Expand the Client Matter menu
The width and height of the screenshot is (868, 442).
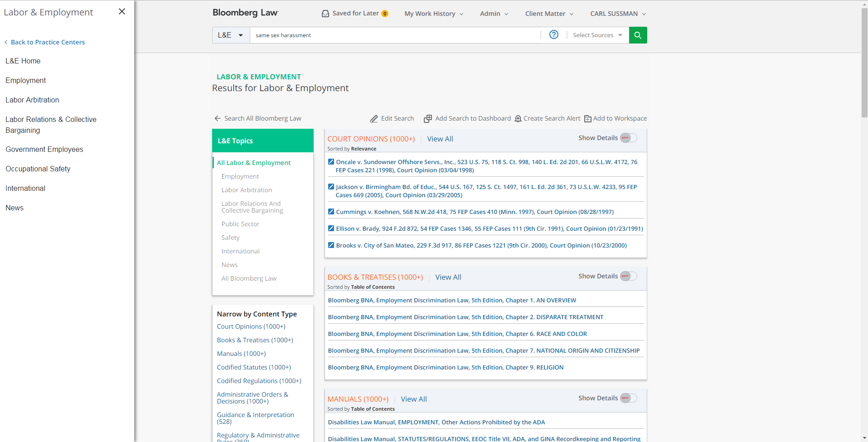pos(549,14)
